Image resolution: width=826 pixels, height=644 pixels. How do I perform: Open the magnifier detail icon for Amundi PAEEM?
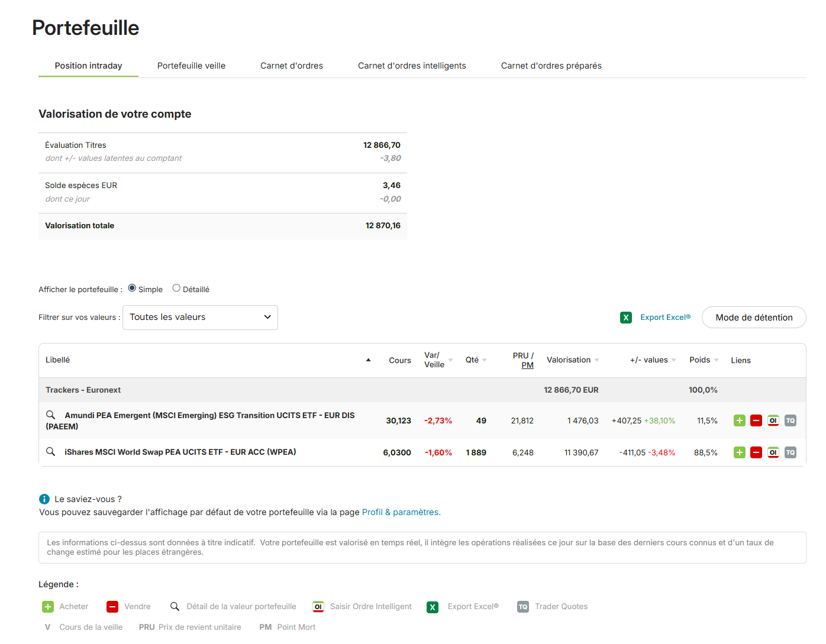tap(51, 415)
